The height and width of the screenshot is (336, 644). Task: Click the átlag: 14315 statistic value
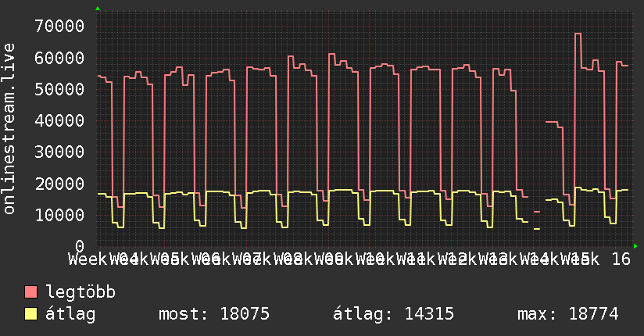click(x=393, y=314)
